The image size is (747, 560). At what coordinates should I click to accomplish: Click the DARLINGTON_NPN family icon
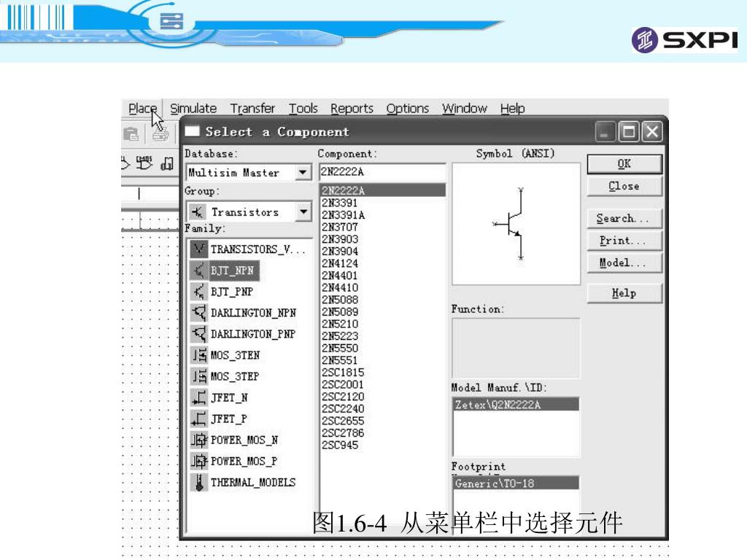click(198, 312)
